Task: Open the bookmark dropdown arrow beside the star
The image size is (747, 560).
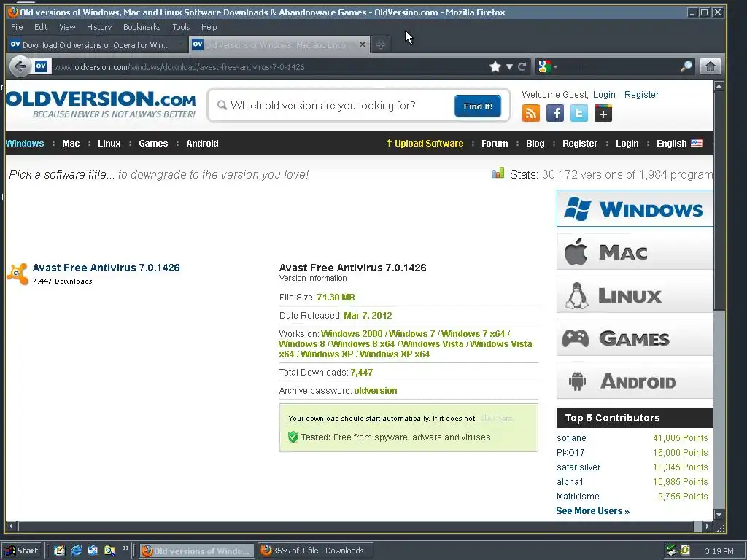Action: pyautogui.click(x=509, y=66)
